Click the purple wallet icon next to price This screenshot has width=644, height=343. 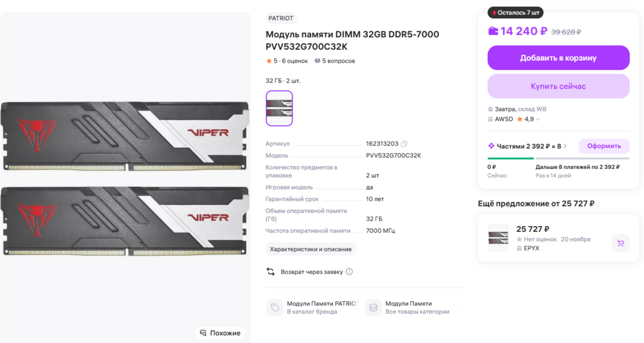point(493,31)
